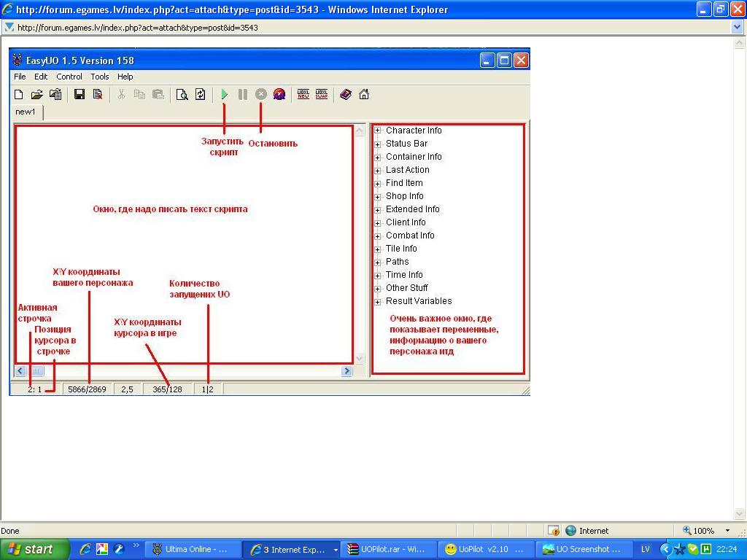Click the 5866/2869 coordinates in status bar
The image size is (747, 560).
coord(88,389)
